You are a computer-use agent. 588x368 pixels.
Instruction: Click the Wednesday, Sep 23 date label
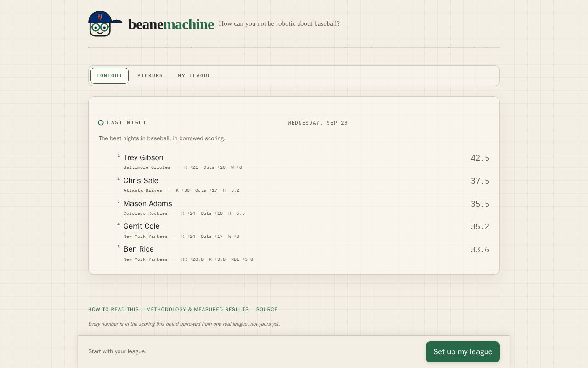coord(318,123)
